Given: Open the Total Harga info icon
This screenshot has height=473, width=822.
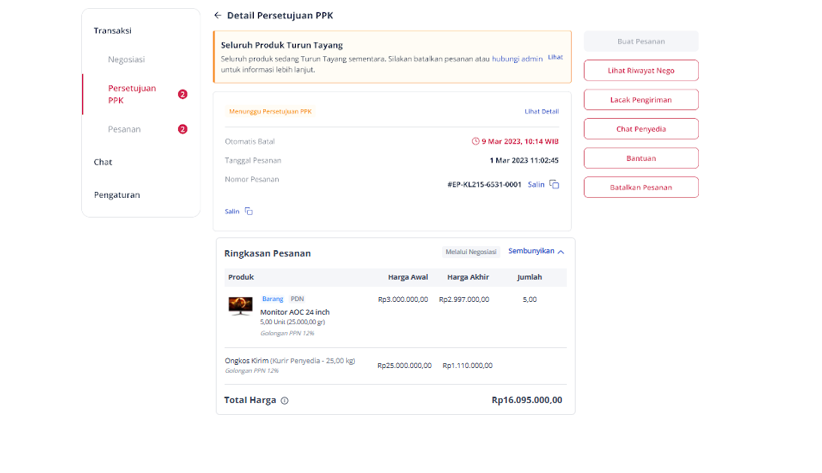Looking at the screenshot, I should [285, 401].
